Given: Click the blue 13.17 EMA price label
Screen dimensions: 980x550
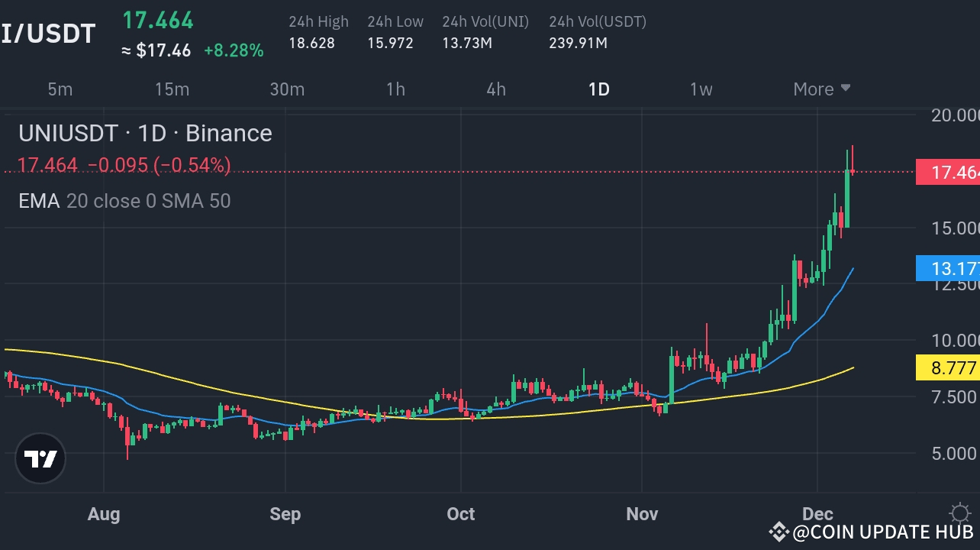Looking at the screenshot, I should 947,269.
